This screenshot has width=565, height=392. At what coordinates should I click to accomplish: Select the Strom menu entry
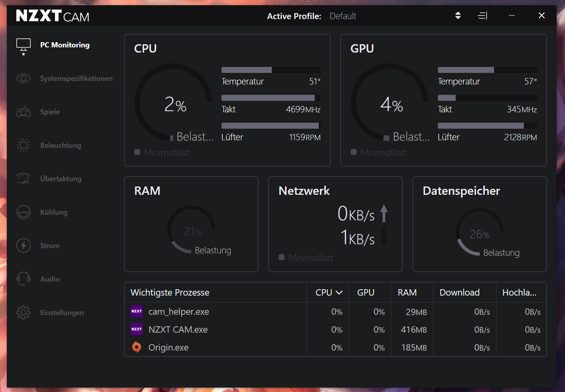(x=50, y=246)
